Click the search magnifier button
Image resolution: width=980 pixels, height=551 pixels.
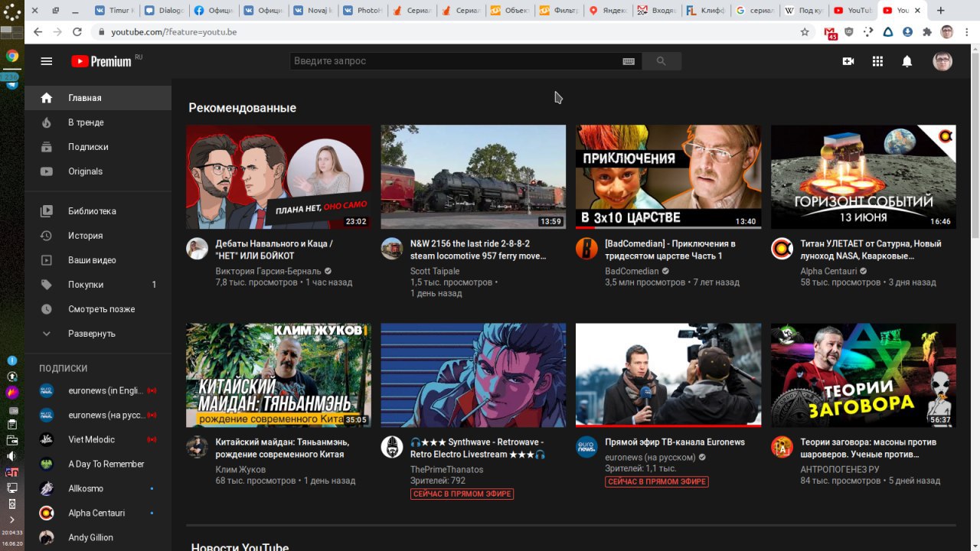click(661, 61)
